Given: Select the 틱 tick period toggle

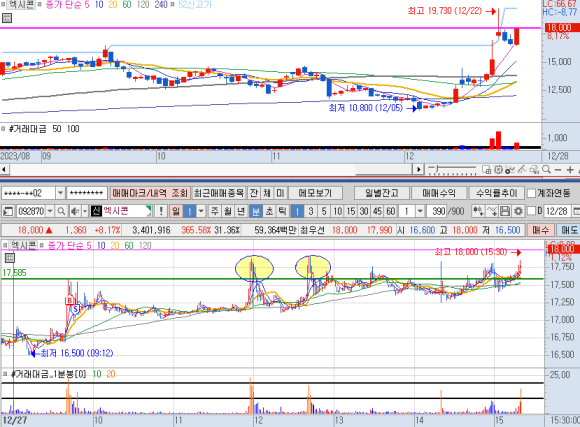Looking at the screenshot, I should tap(282, 211).
